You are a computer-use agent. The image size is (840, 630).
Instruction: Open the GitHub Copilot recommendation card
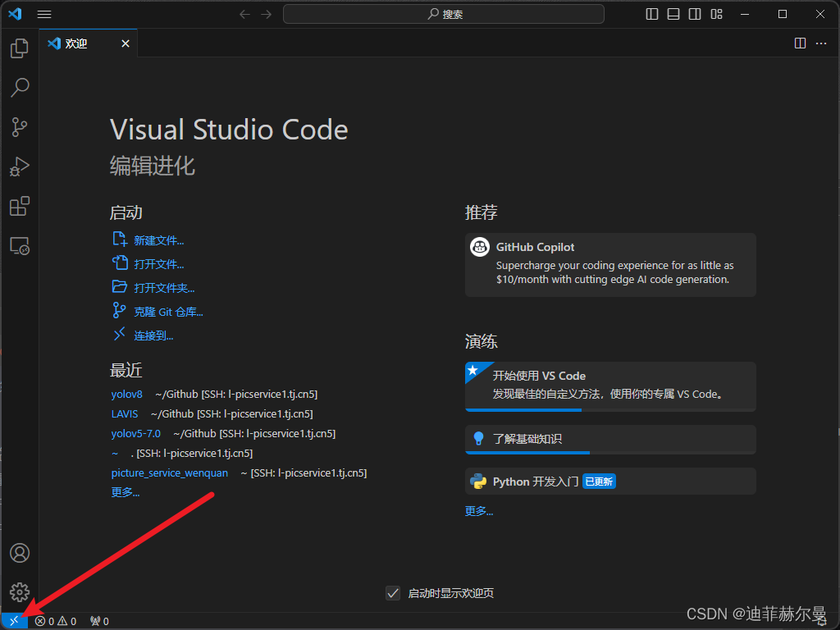coord(610,265)
